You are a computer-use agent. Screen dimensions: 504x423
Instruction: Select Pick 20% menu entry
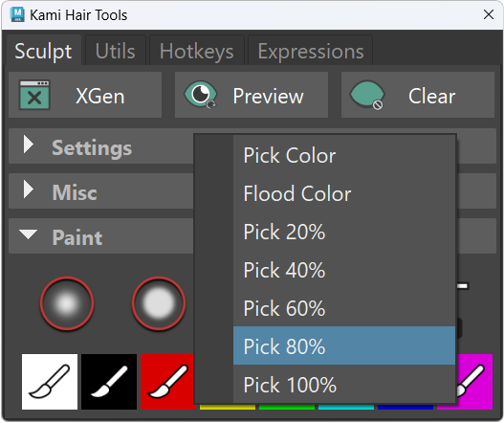[x=344, y=232]
